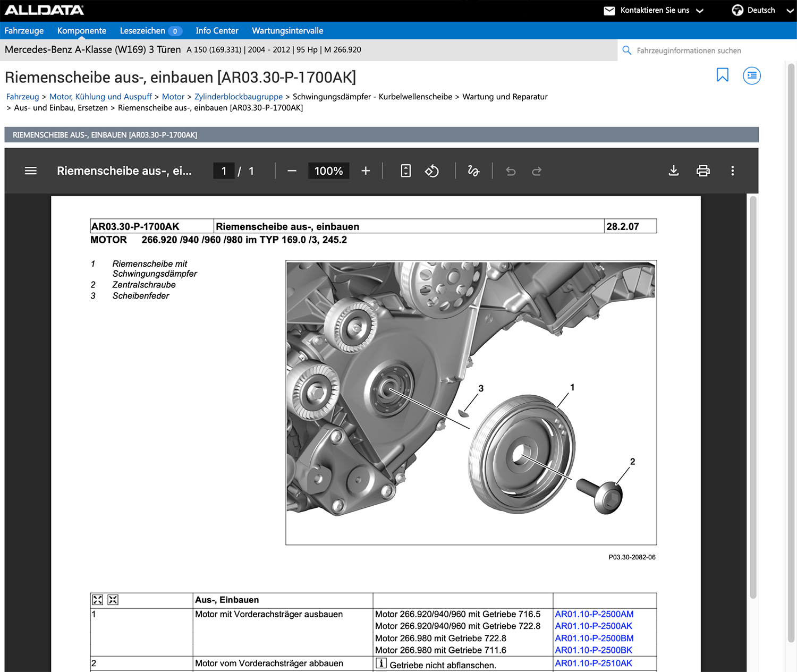Zoom in the PDF with plus button
This screenshot has height=672, width=797.
tap(366, 171)
